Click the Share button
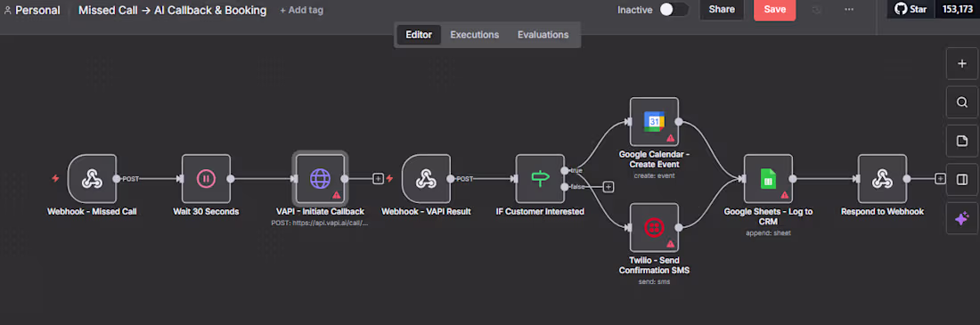Screen dimensions: 980x325 pos(722,10)
